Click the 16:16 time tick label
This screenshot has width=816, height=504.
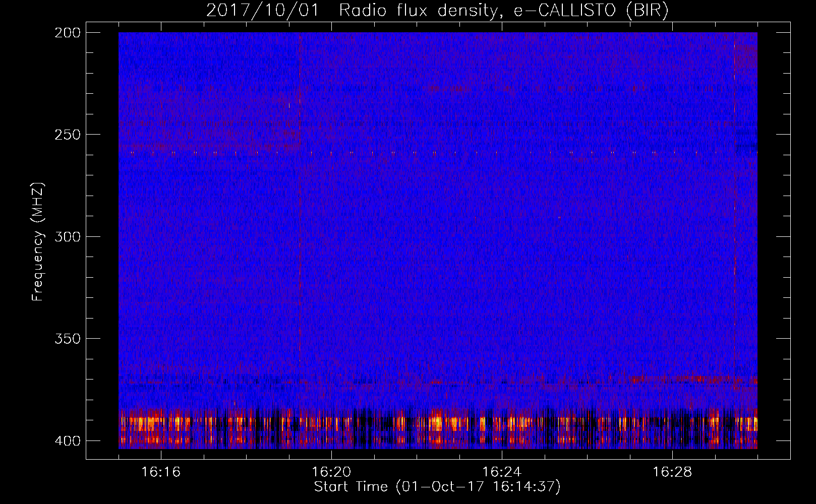[x=161, y=472]
